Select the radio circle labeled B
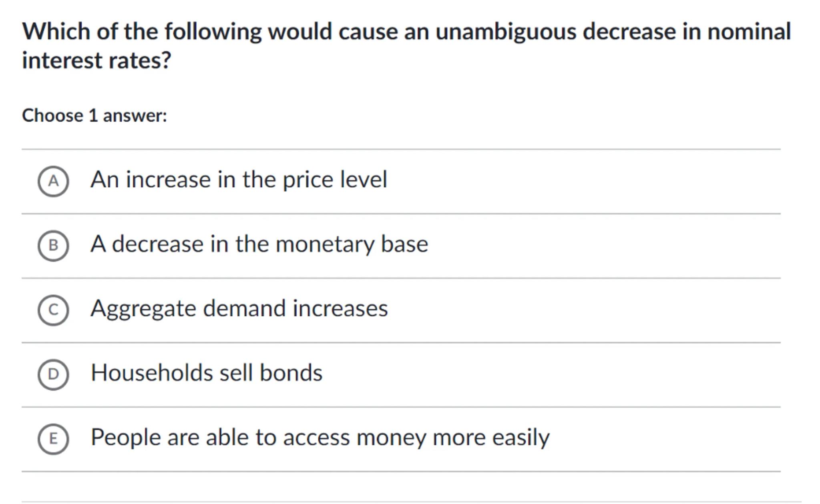Viewport: 820px width, 504px height. pyautogui.click(x=53, y=246)
